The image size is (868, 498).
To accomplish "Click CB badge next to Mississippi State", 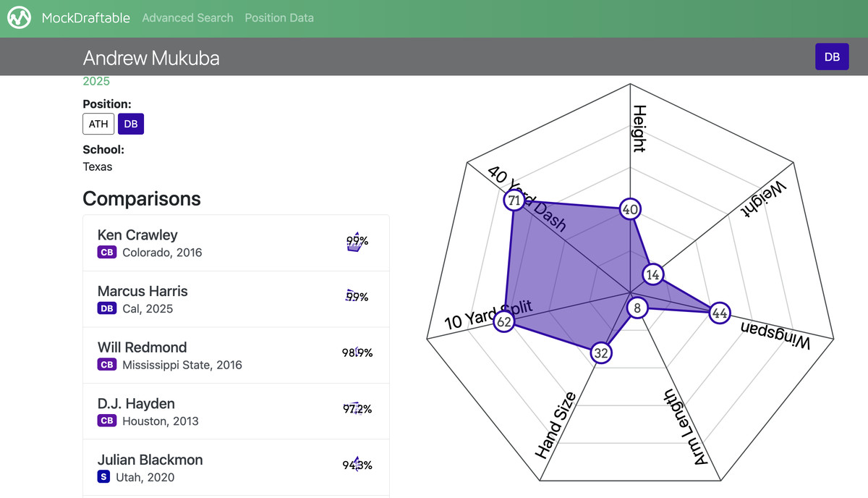I will click(x=107, y=365).
